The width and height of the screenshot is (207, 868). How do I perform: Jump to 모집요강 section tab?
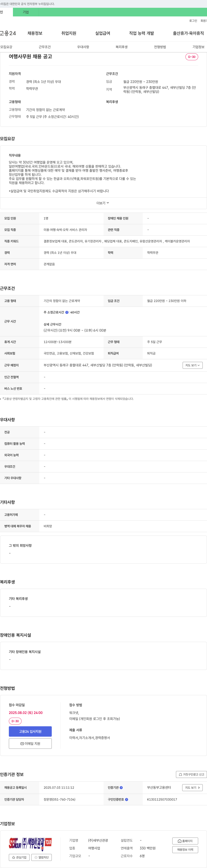click(x=6, y=47)
